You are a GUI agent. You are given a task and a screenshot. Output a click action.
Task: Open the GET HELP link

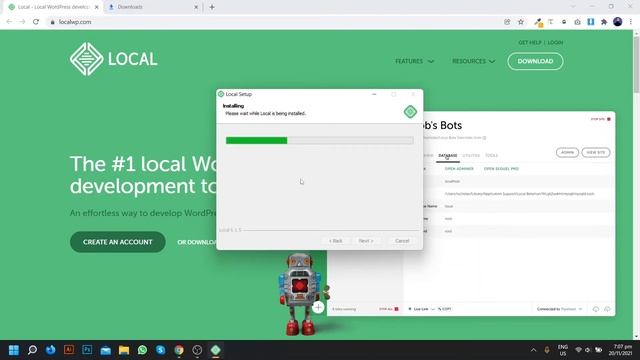pyautogui.click(x=529, y=42)
